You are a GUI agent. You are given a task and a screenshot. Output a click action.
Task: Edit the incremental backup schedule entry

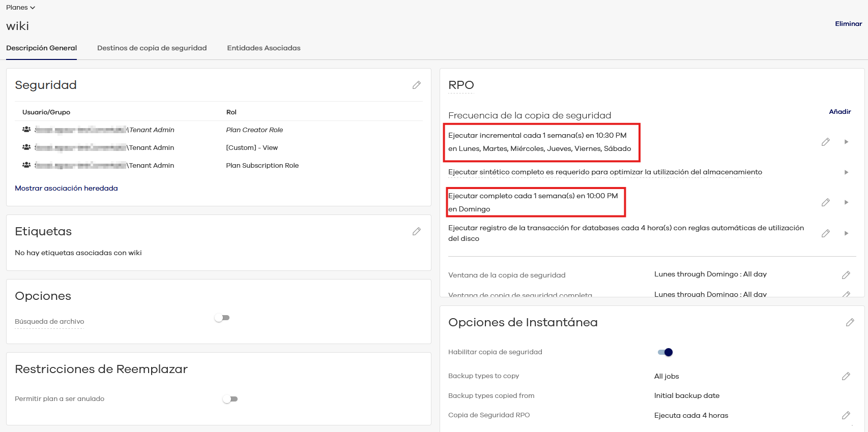click(x=825, y=142)
